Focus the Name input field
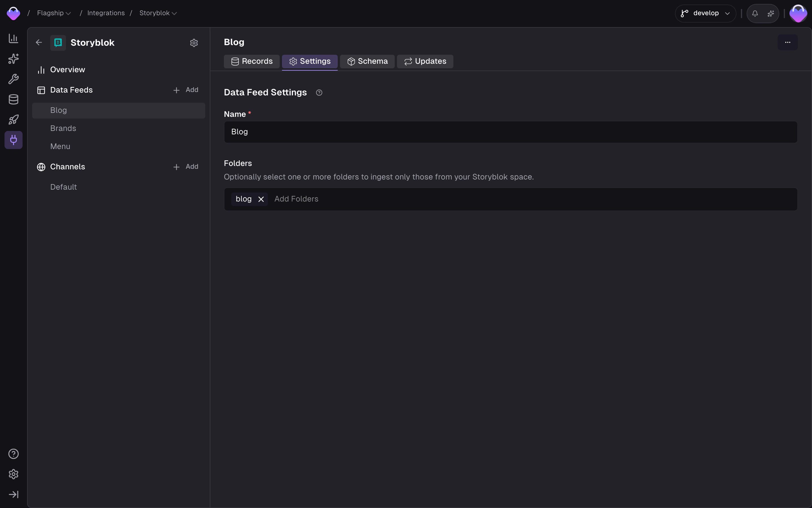812x508 pixels. [510, 132]
